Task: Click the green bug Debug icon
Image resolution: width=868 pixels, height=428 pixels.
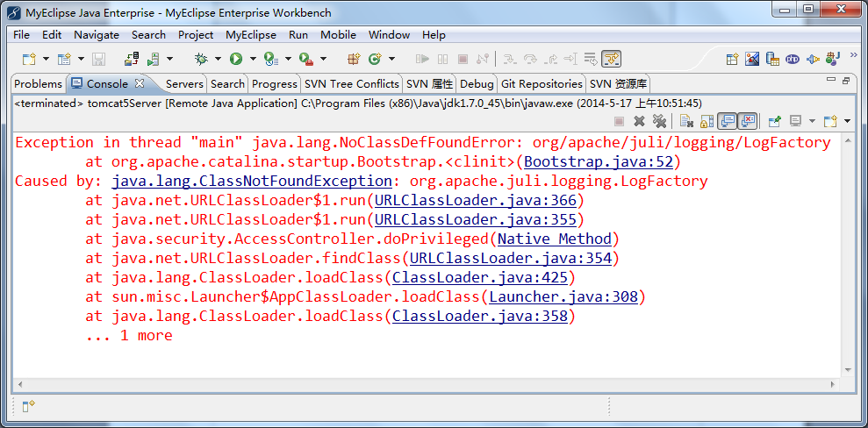Action: (x=202, y=59)
